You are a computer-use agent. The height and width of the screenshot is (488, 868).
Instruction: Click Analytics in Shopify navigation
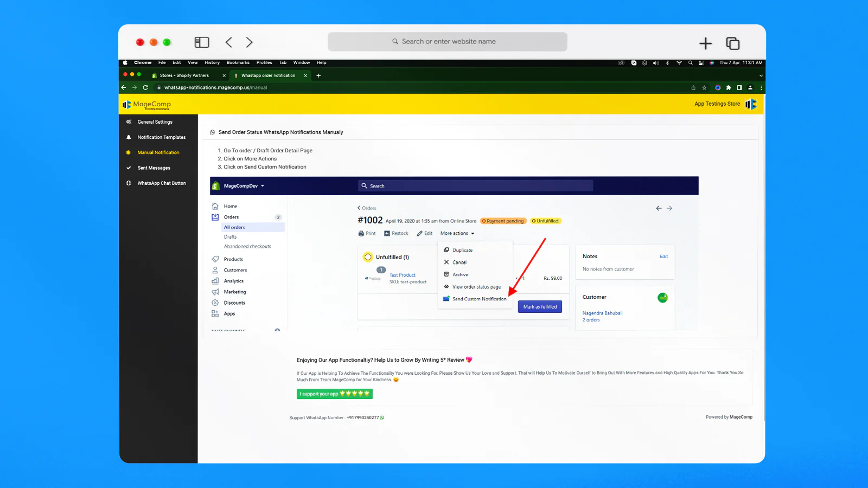coord(234,281)
